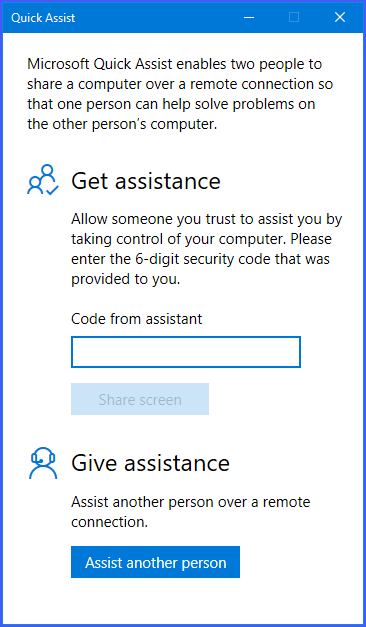
Task: Click the word connection under Give assistance
Action: [110, 522]
